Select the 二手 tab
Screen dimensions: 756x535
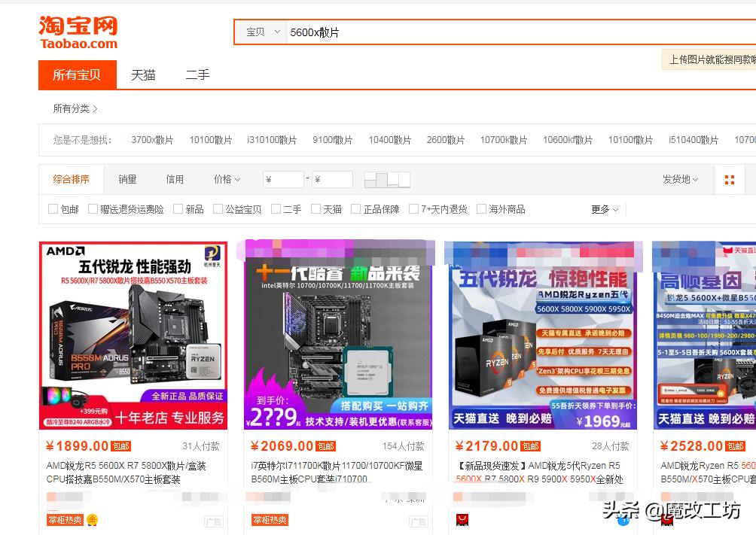[x=197, y=74]
